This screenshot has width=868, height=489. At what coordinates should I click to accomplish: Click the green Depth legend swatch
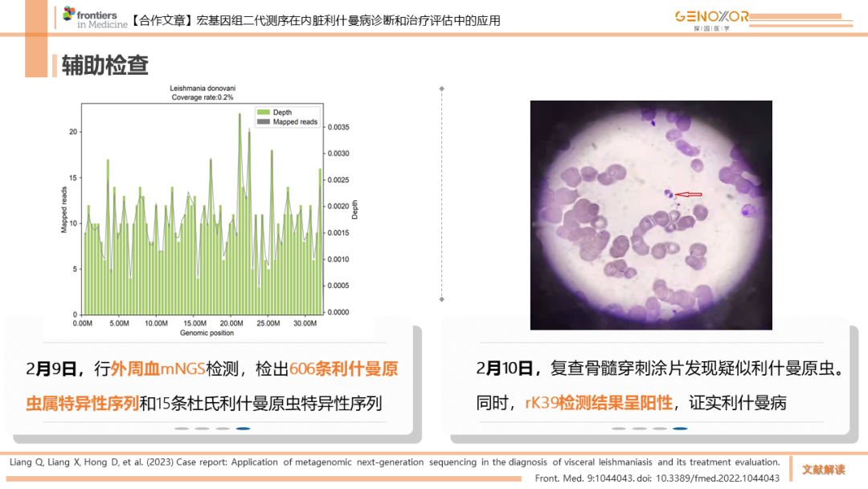264,113
